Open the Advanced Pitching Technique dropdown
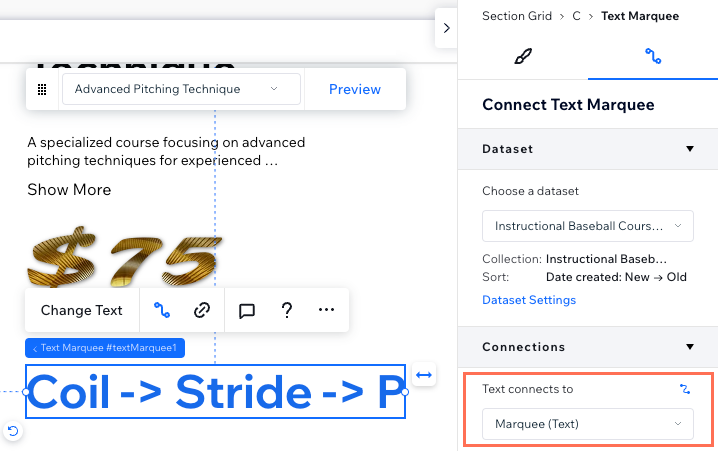This screenshot has height=451, width=718. (181, 89)
